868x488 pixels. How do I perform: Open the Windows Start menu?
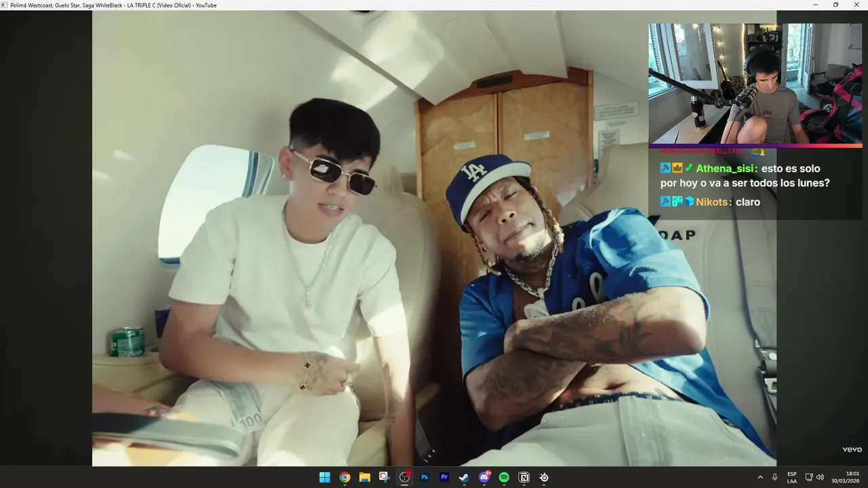325,477
